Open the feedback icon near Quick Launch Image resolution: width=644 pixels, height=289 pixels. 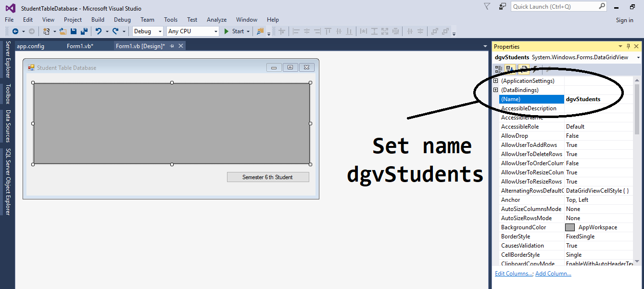point(503,6)
